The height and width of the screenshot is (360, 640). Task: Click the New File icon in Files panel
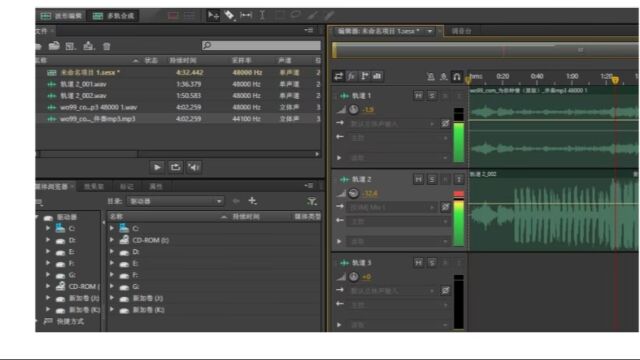(71, 46)
